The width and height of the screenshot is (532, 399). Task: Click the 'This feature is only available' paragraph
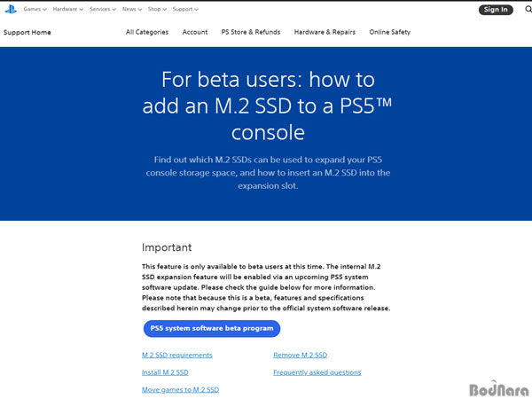(x=266, y=287)
